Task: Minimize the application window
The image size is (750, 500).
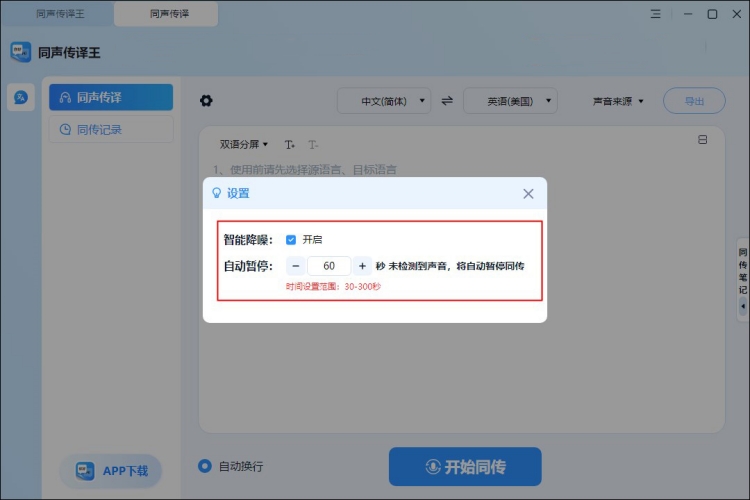Action: [x=688, y=14]
